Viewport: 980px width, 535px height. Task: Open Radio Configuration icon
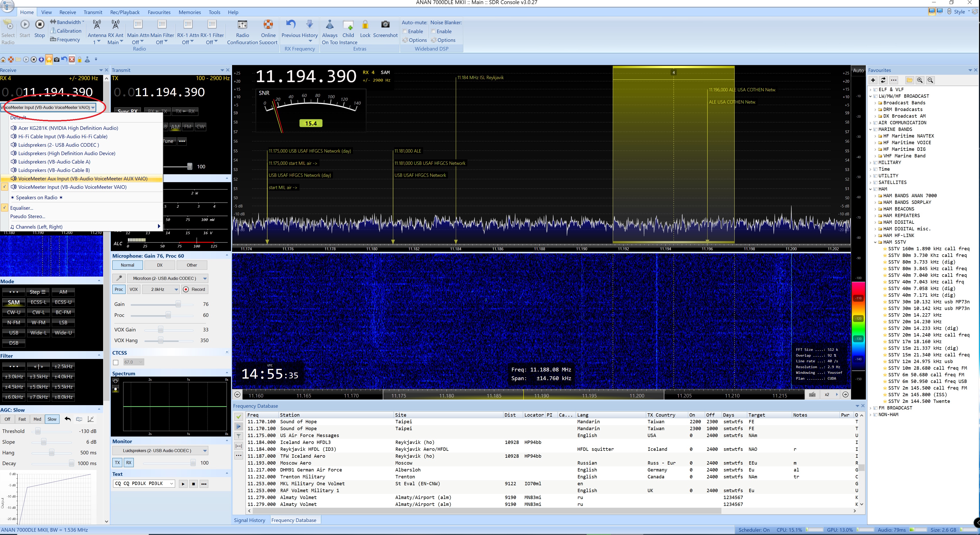242,25
